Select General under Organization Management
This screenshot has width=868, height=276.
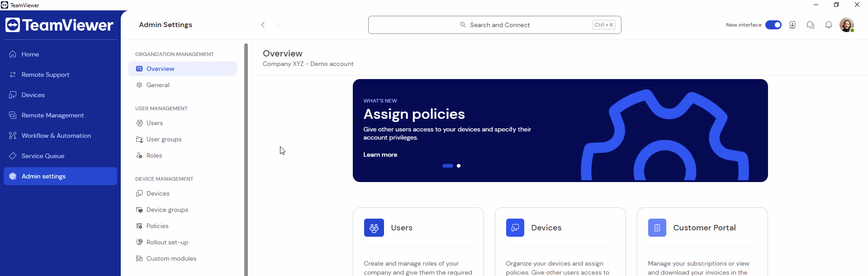pyautogui.click(x=182, y=85)
